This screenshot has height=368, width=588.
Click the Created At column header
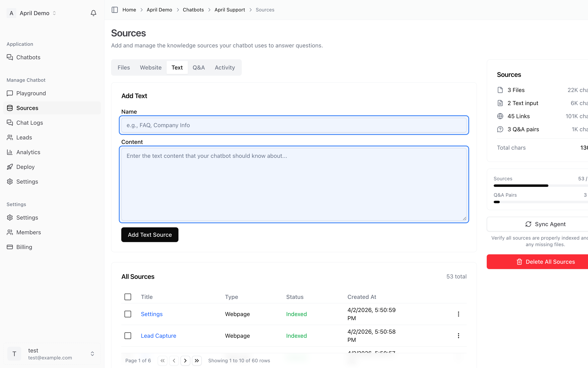[x=362, y=297]
